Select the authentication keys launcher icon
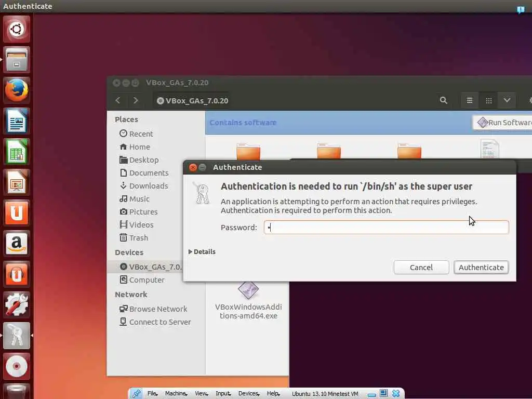This screenshot has height=399, width=532. coord(16,336)
